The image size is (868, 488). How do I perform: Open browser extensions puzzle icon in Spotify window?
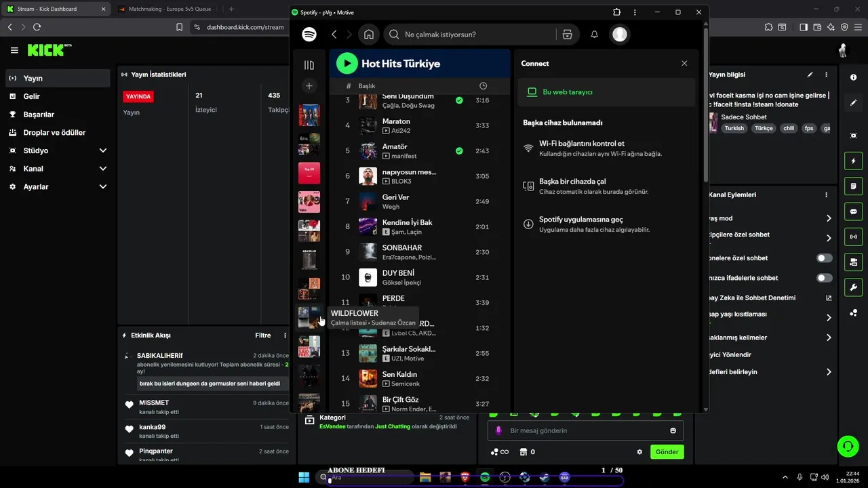(616, 12)
